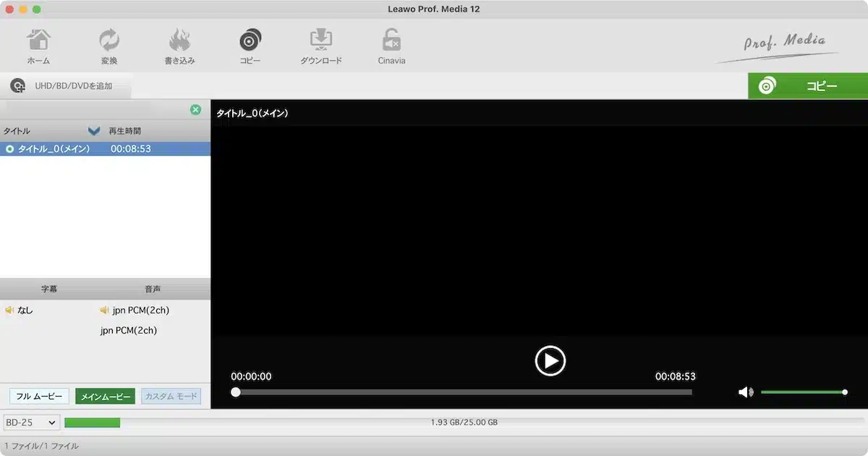Click the 1 ファイル/1 ファイル status text
The width and height of the screenshot is (868, 456).
[x=41, y=446]
